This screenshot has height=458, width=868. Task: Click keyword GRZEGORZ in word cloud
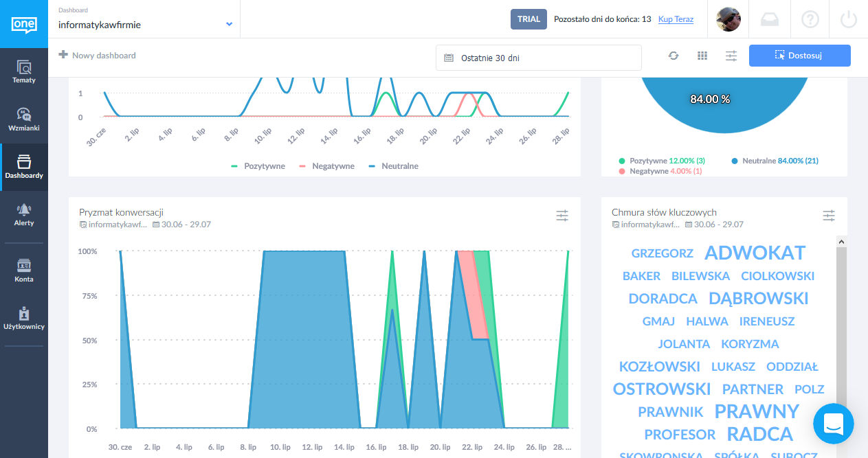pyautogui.click(x=663, y=253)
